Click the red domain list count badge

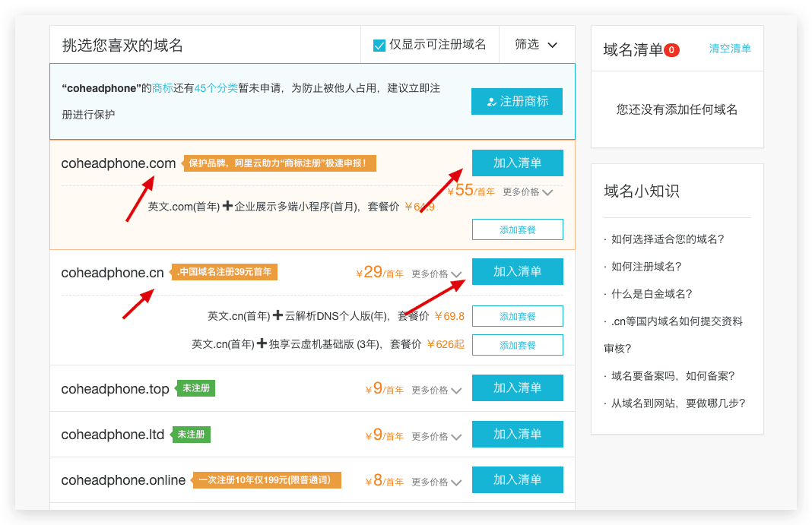[x=671, y=50]
